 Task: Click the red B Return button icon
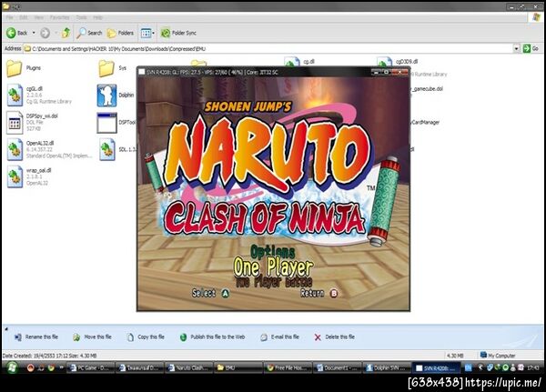[334, 294]
